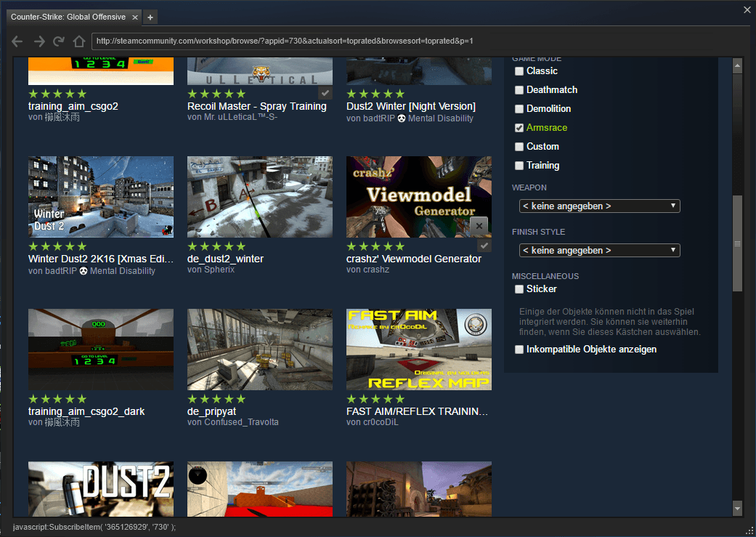Open training_aim_csgo2 item title
The height and width of the screenshot is (537, 756).
tap(73, 107)
